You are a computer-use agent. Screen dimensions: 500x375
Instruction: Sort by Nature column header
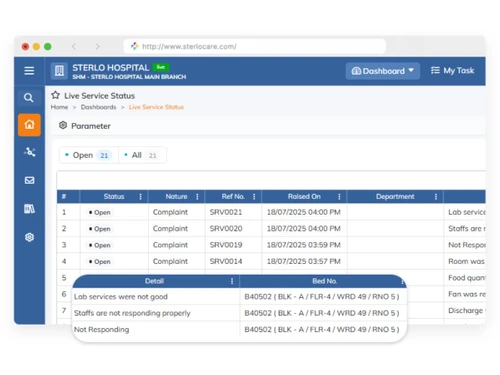click(x=176, y=197)
